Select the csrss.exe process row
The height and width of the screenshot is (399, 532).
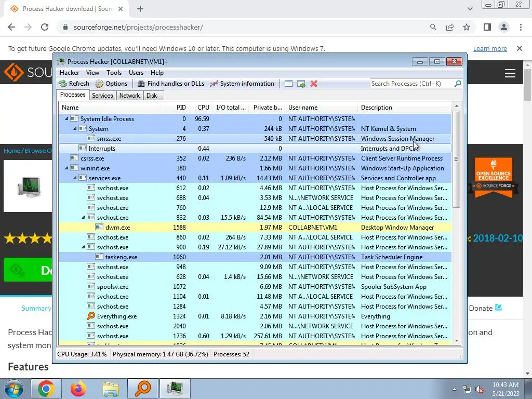click(255, 158)
